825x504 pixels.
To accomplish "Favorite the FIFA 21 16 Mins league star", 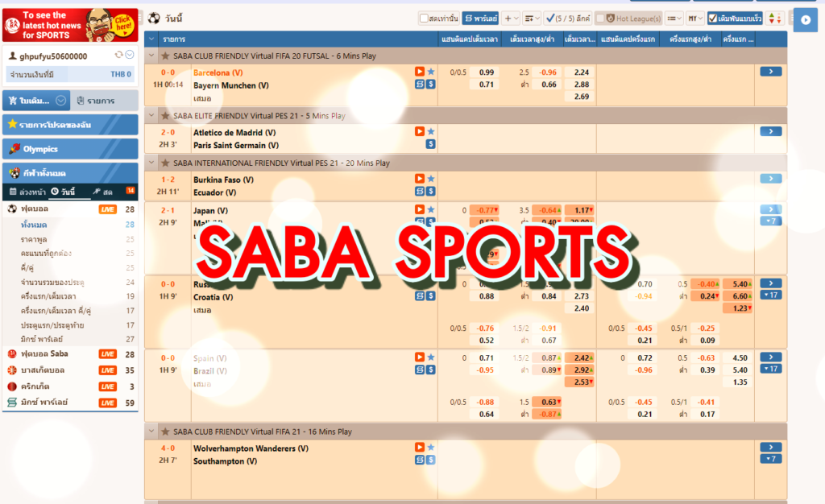I will 164,432.
